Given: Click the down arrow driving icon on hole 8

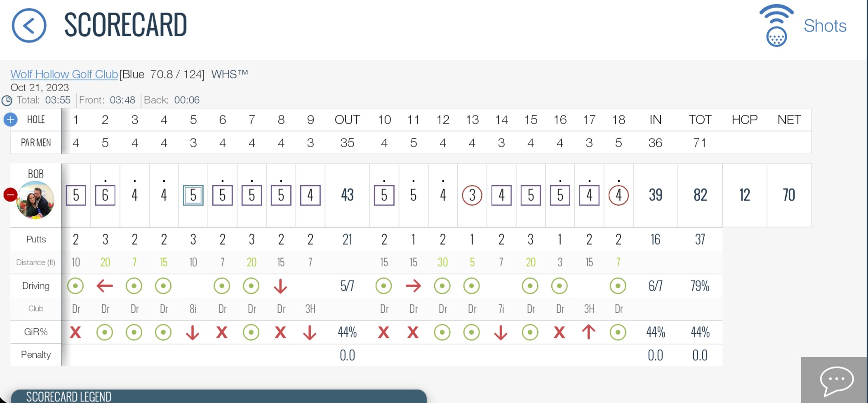Looking at the screenshot, I should [280, 286].
